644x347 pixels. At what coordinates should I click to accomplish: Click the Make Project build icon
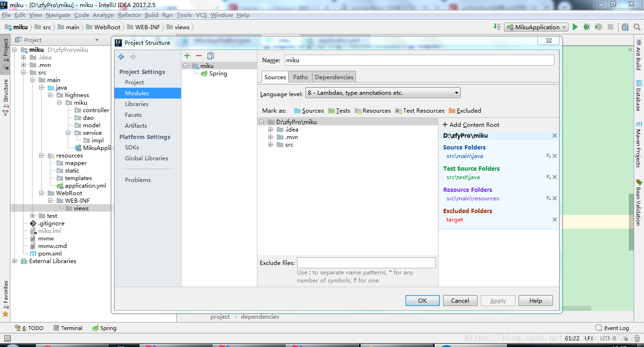coord(497,27)
